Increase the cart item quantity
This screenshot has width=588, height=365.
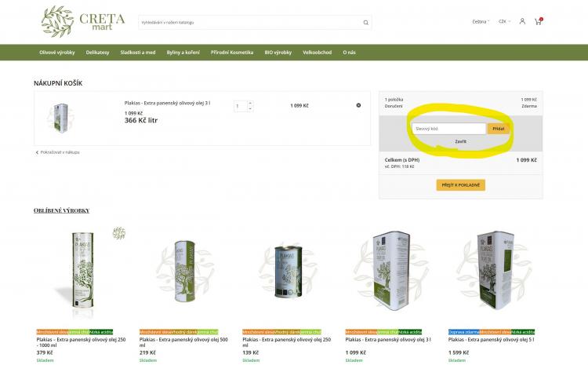click(x=250, y=103)
